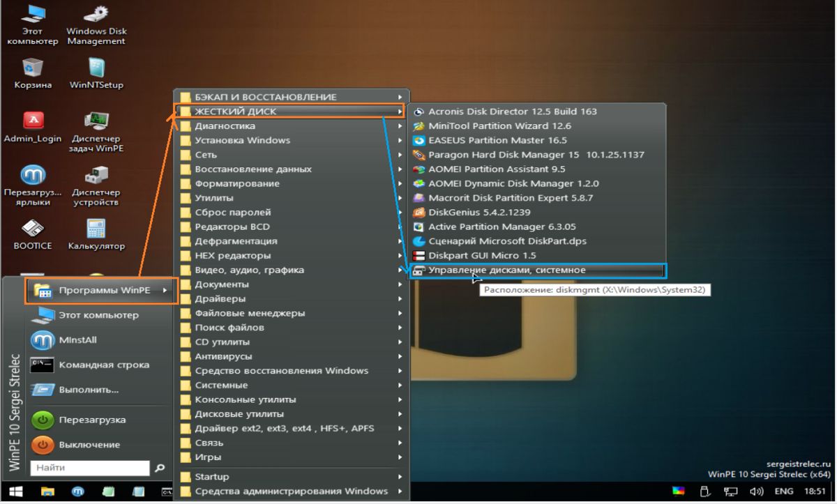Open Поиск файлов folder
The width and height of the screenshot is (837, 504).
[x=290, y=328]
